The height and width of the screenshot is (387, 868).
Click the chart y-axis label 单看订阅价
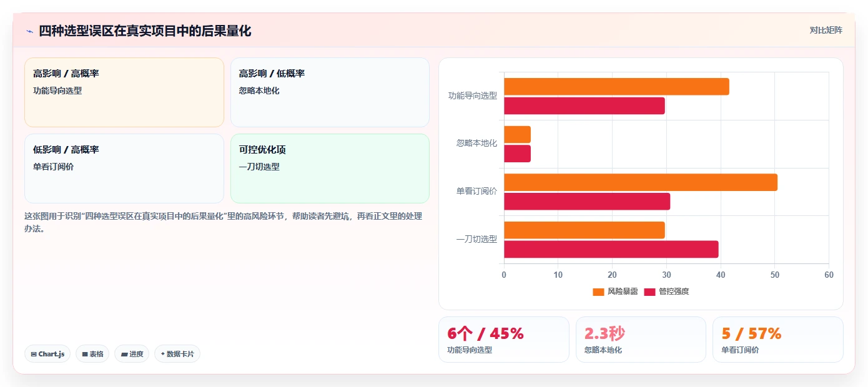(x=476, y=191)
